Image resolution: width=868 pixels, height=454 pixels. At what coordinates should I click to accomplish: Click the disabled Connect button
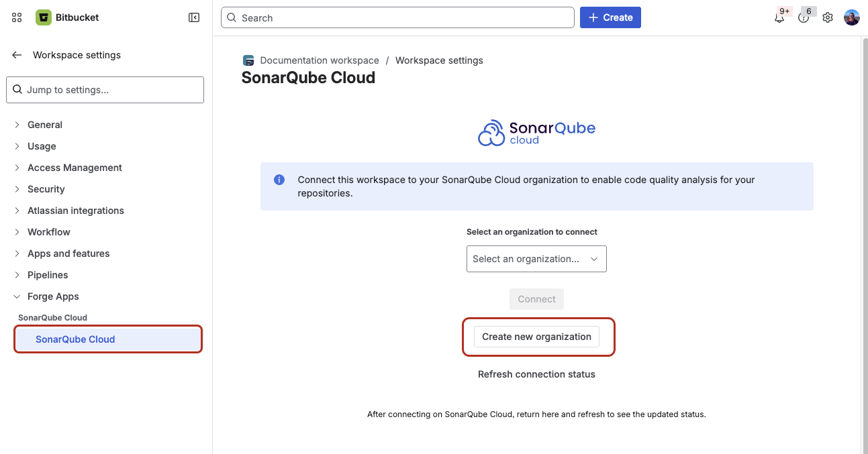(536, 299)
